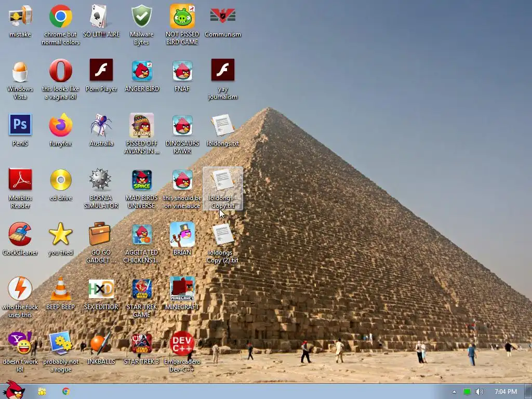
Task: Click the 'FNAF' desktop icon
Action: (x=182, y=71)
